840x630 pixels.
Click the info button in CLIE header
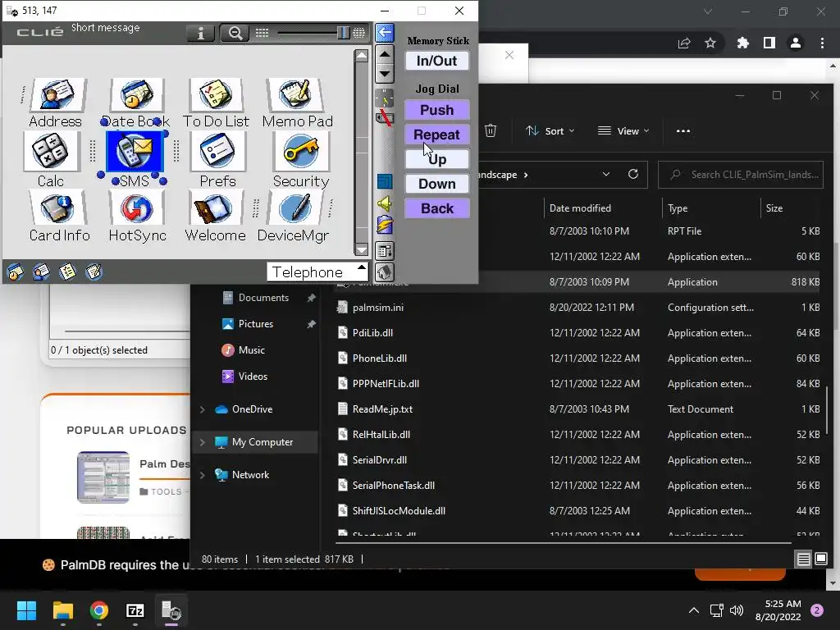tap(201, 33)
